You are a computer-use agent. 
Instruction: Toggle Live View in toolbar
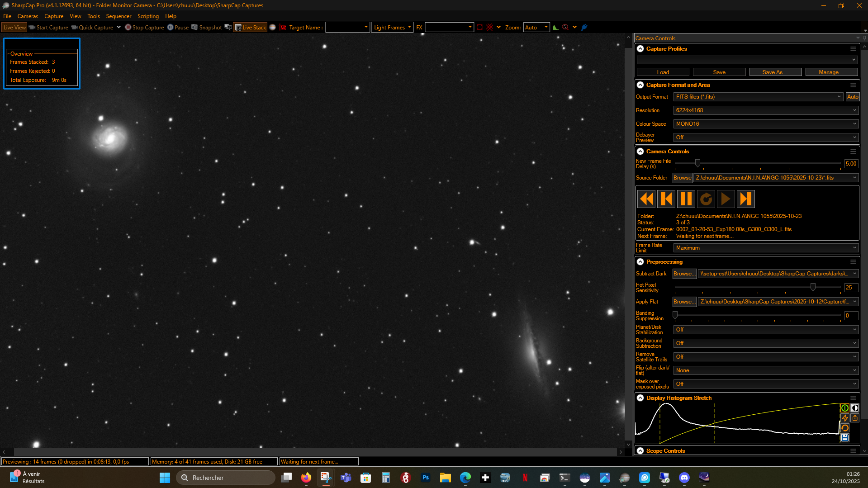(x=14, y=27)
